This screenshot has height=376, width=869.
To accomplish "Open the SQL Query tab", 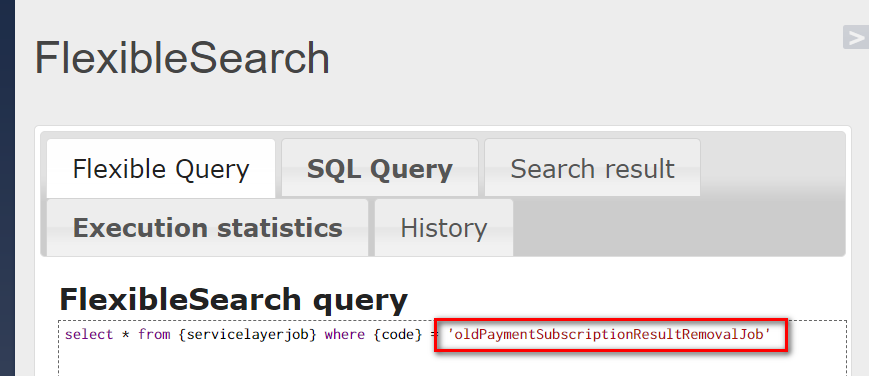I will pos(380,169).
